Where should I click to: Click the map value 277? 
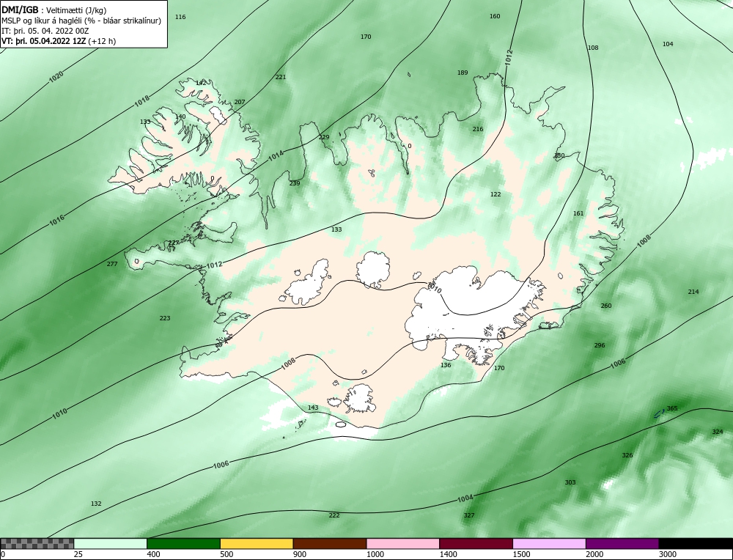[x=112, y=264]
